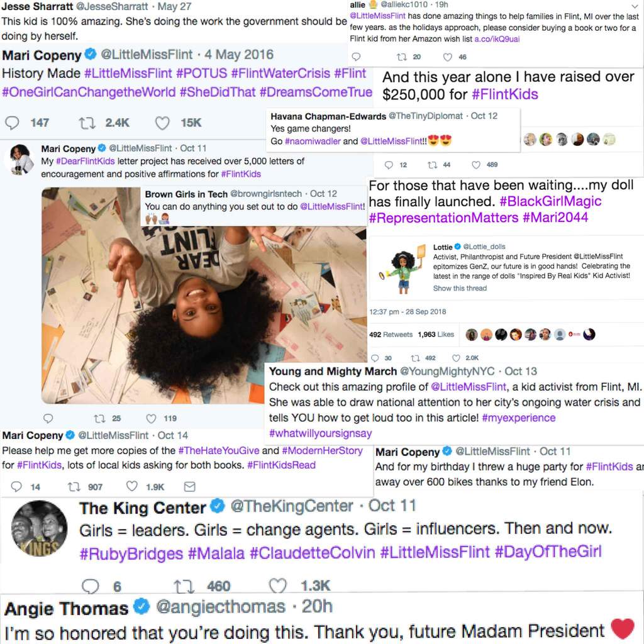Open Angie Thomas @angiecthomas profile handle
The height and width of the screenshot is (644, 644).
[221, 607]
